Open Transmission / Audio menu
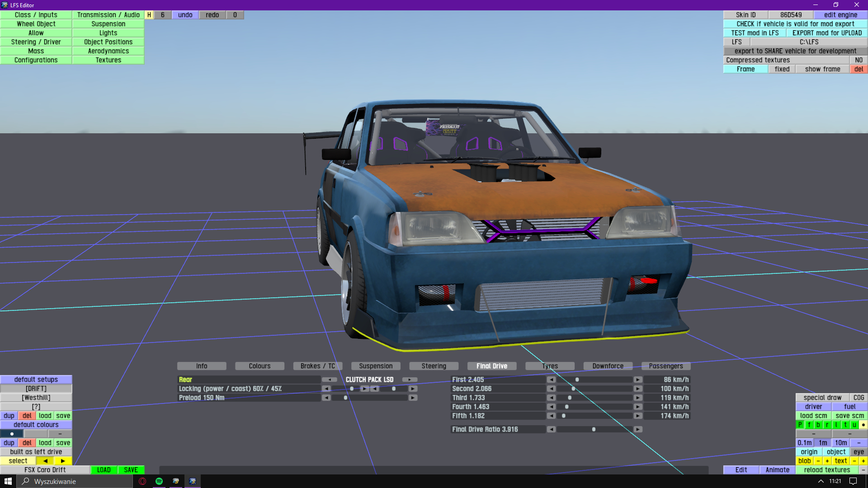The image size is (868, 488). (108, 15)
